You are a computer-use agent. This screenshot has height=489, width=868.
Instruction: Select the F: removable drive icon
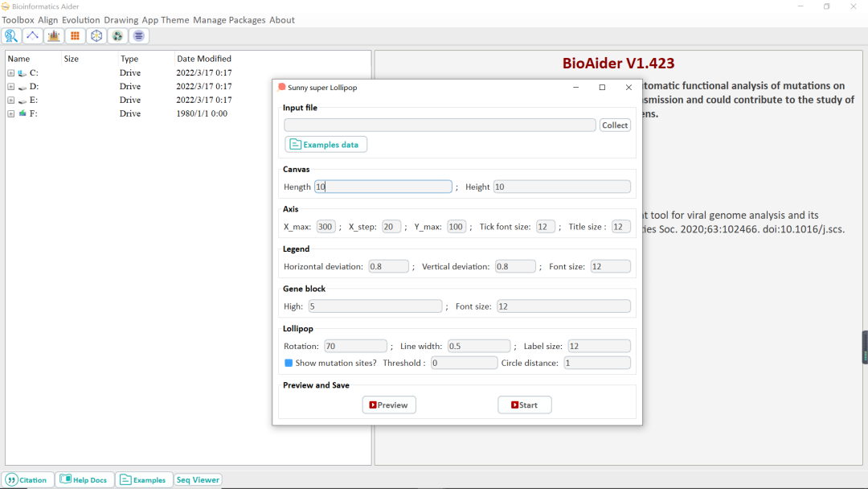click(23, 113)
